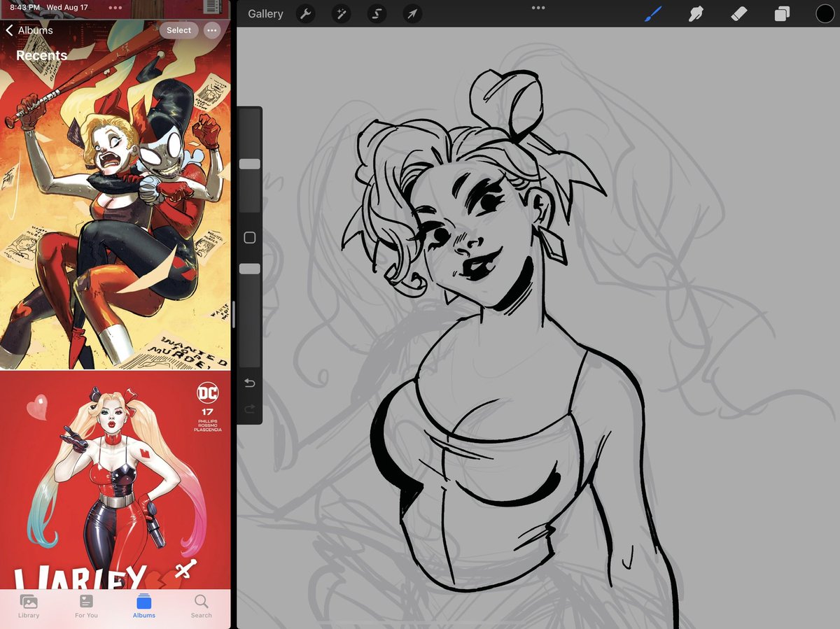840x629 pixels.
Task: Activate the Transform arrow tool
Action: click(413, 14)
